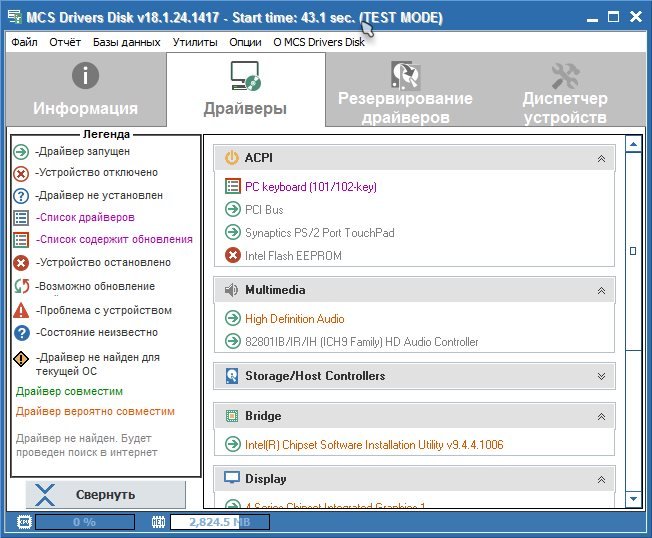Select PC keyboard (101/102-key) entry
The height and width of the screenshot is (538, 652).
click(x=311, y=187)
